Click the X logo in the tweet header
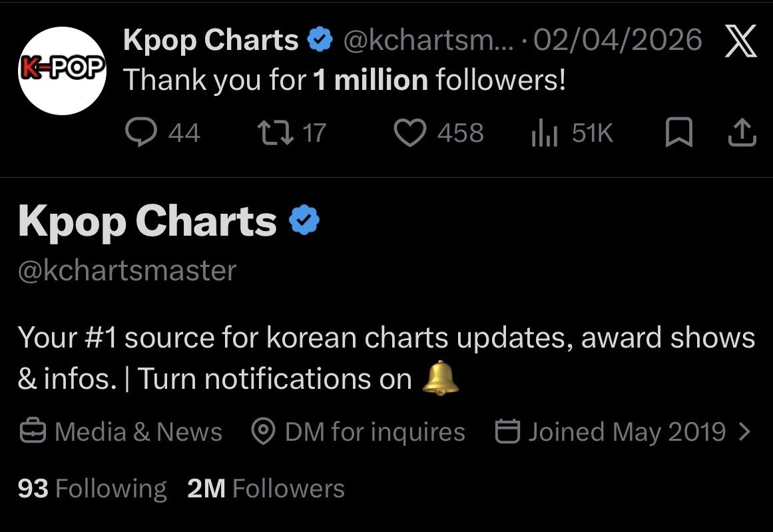 pyautogui.click(x=740, y=41)
